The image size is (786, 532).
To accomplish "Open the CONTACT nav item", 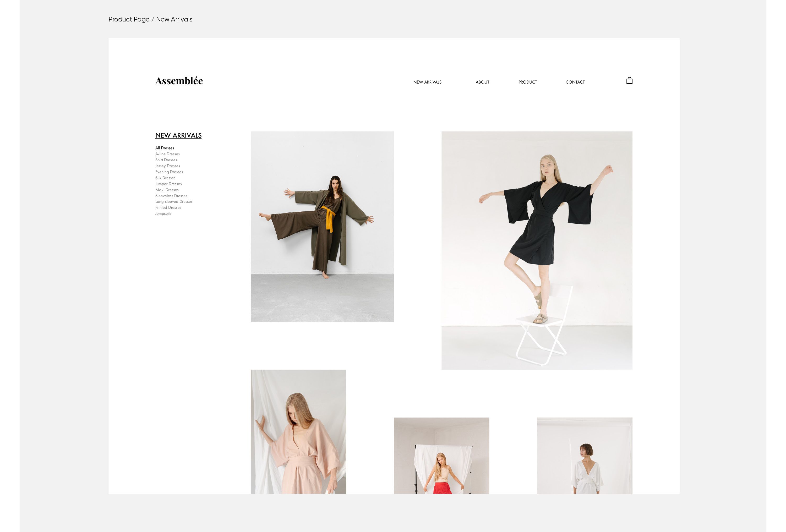I will coord(575,82).
